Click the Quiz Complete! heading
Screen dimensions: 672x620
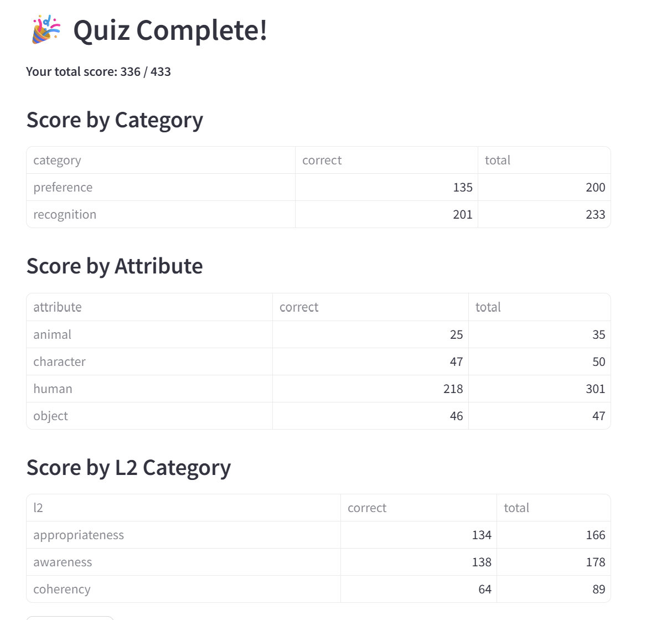point(170,30)
